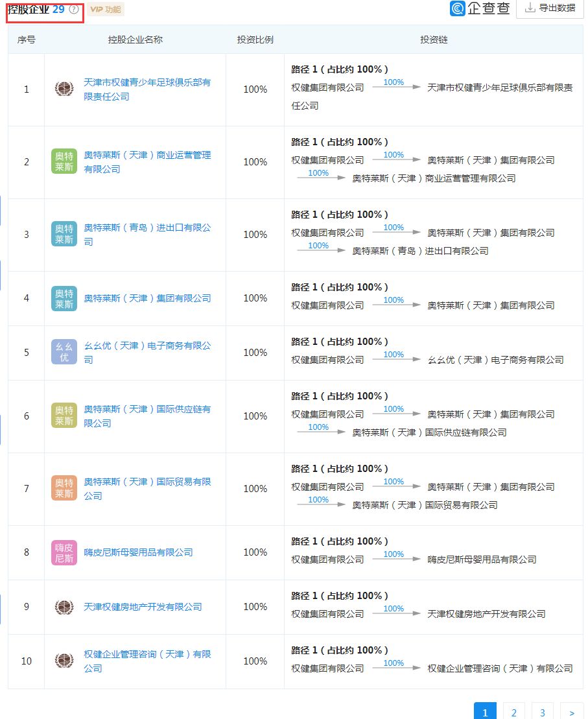The height and width of the screenshot is (719, 588).
Task: Click next page arrow button
Action: [572, 712]
